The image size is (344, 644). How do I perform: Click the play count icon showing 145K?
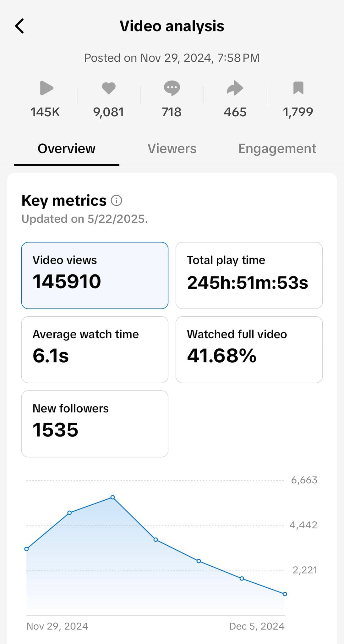coord(46,88)
